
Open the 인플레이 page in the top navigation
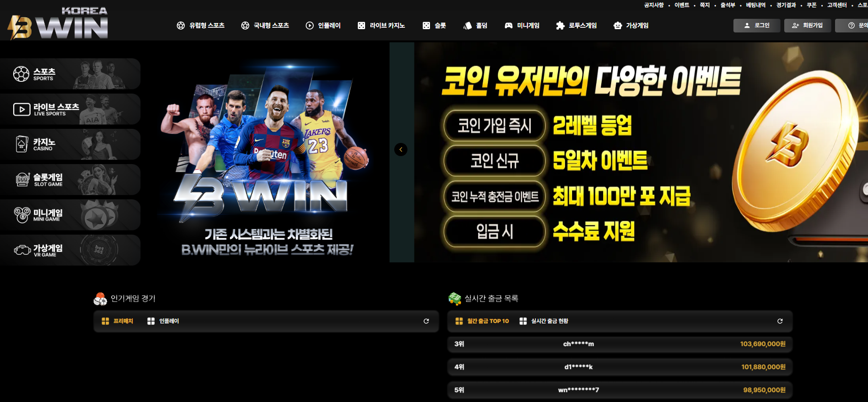point(323,25)
